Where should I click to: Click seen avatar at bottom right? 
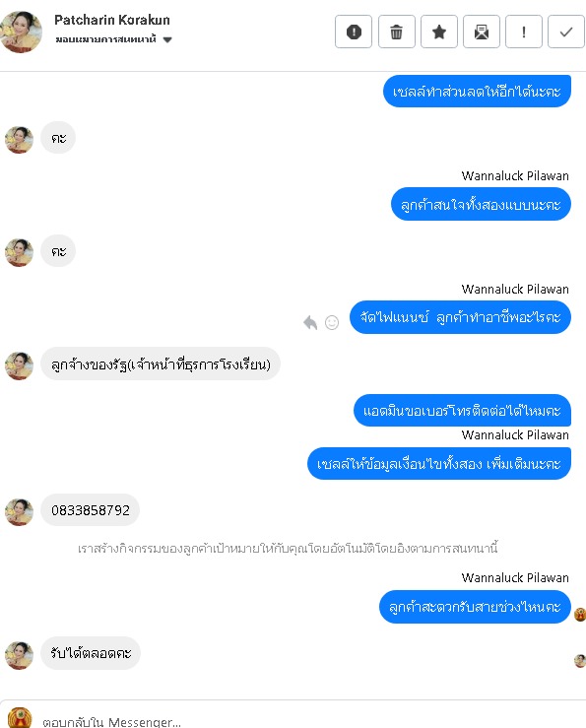point(580,661)
